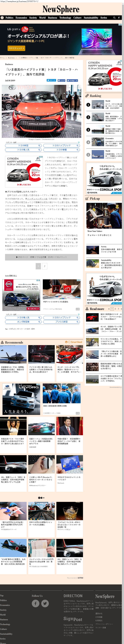
Task: Click the carousel dots below recommended articles
Action: (41, 498)
